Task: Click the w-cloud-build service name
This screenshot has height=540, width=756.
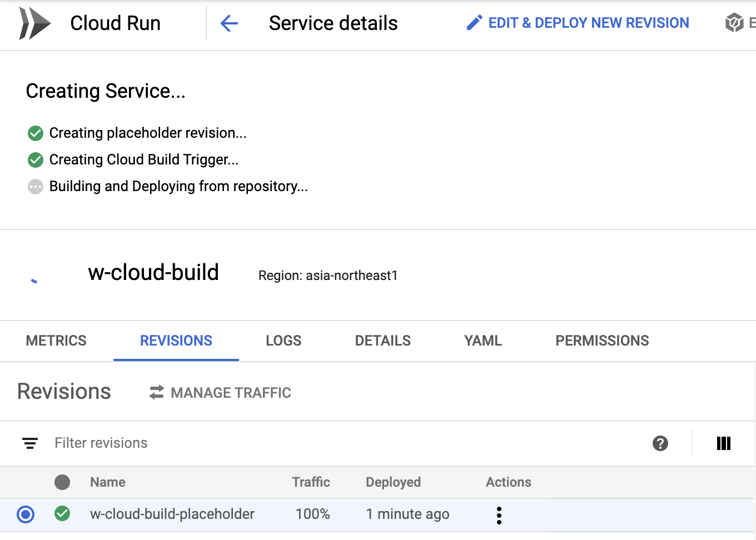Action: pos(153,273)
